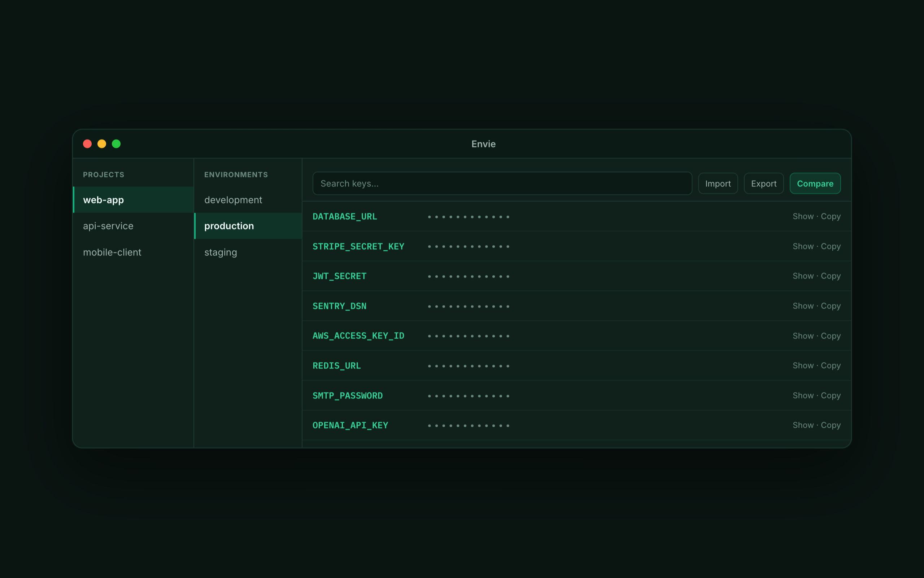Click the JWT_SECRET key name

(x=339, y=276)
